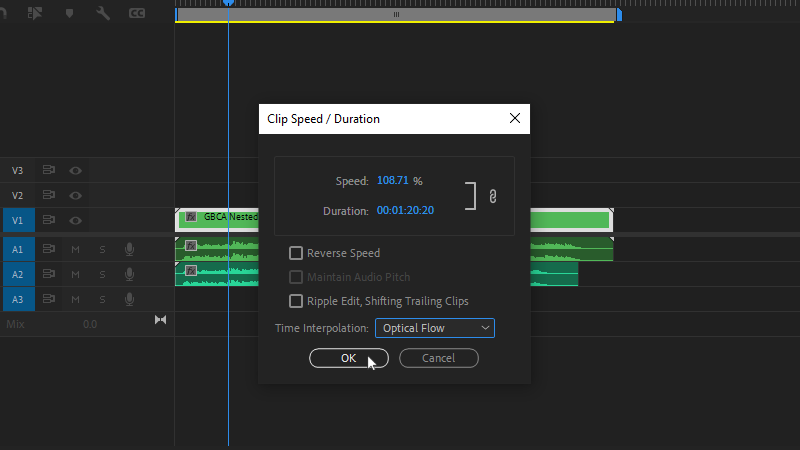Select A1 track target header
This screenshot has width=800, height=450.
tap(19, 249)
